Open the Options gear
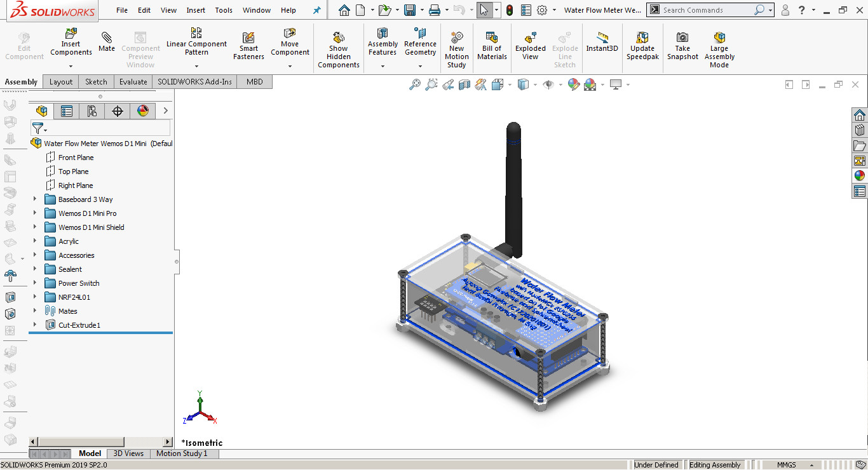Screen dimensions: 868x470 (x=542, y=10)
